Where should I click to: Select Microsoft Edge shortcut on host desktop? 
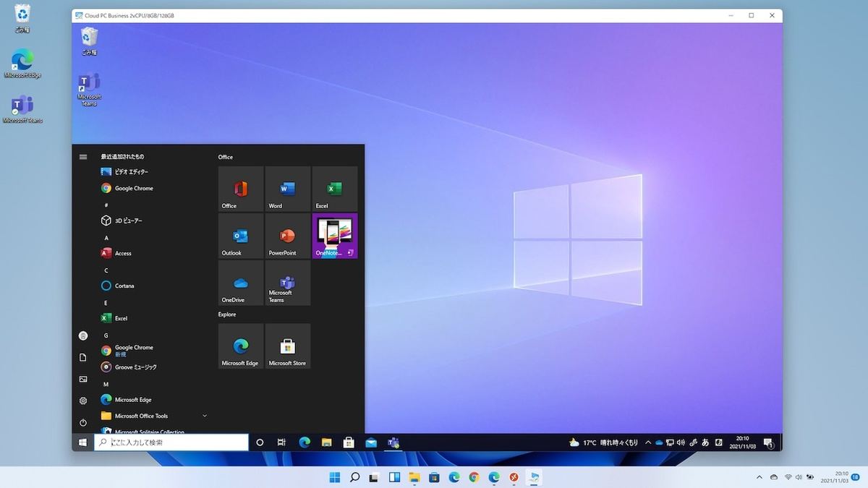[x=22, y=64]
